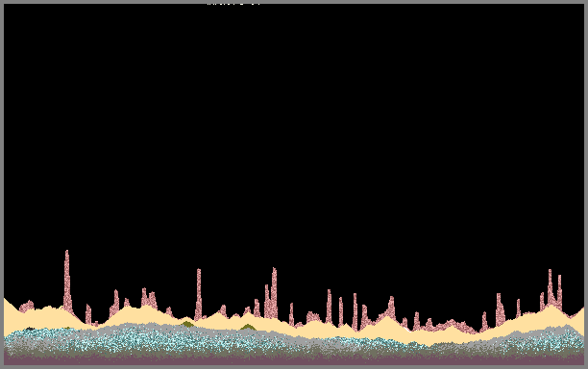Click the tall twin pink spires at center

(x=271, y=293)
